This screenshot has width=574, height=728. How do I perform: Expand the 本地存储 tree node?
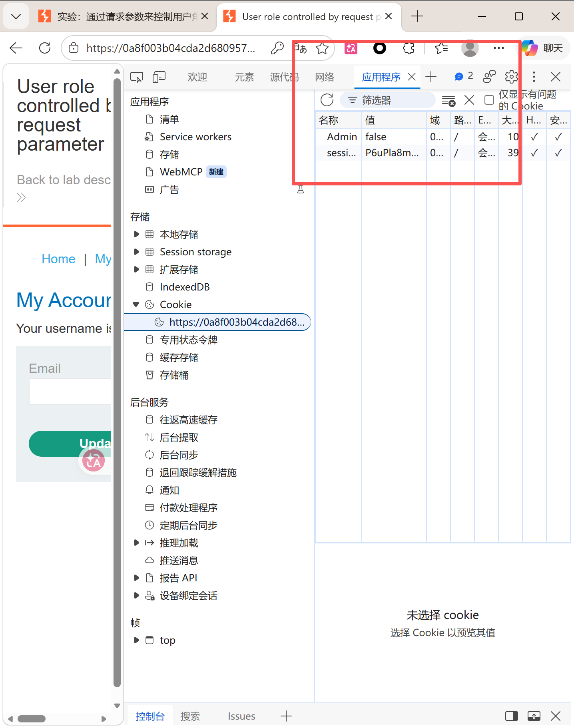(136, 234)
